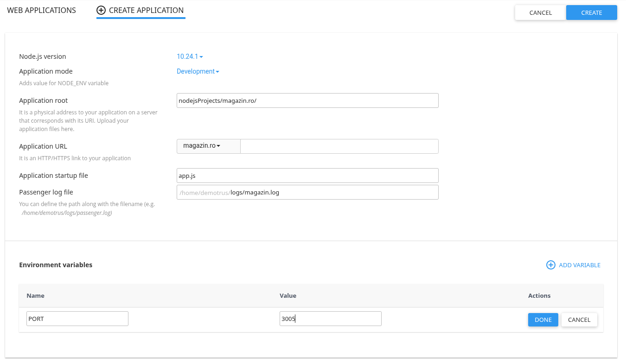Open the Node.js version 10.24.1 dropdown
This screenshot has height=364, width=626.
pyautogui.click(x=190, y=56)
